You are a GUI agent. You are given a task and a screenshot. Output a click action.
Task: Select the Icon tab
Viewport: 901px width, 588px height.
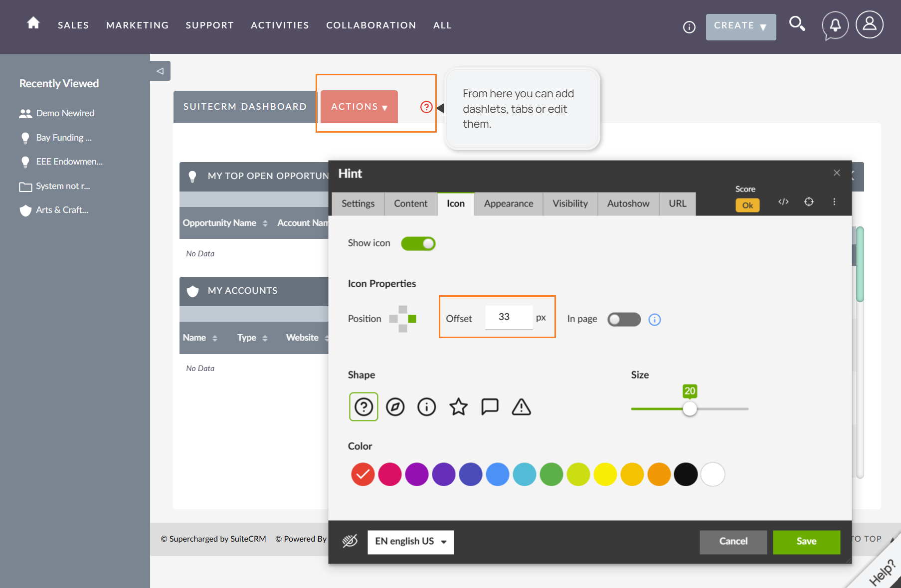[456, 204]
